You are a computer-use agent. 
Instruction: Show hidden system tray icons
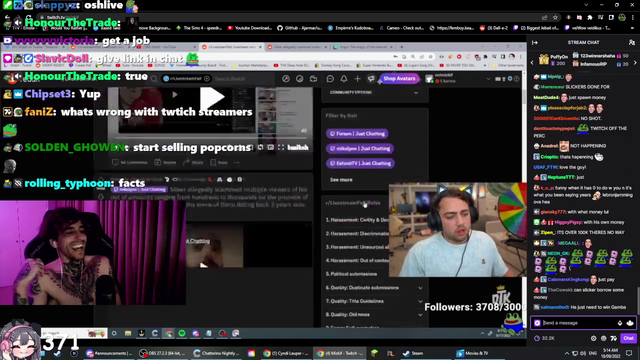click(567, 353)
